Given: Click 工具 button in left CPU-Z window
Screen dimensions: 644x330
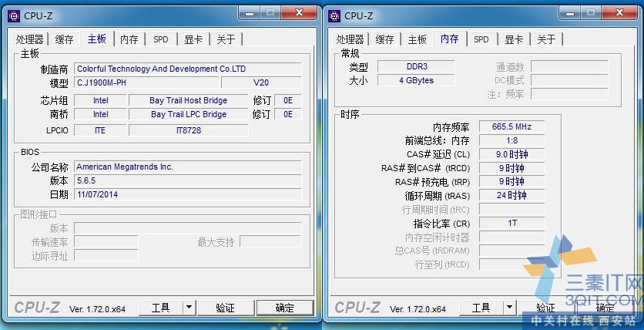Looking at the screenshot, I should click(161, 308).
